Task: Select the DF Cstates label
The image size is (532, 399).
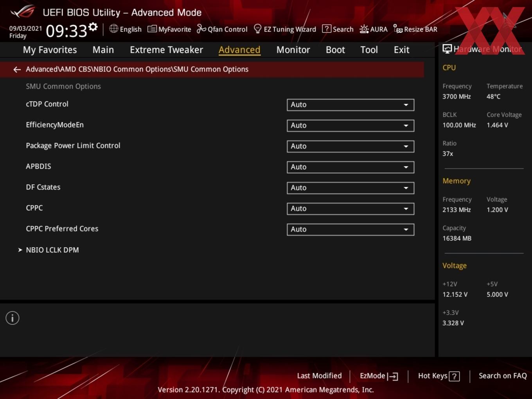Action: tap(43, 187)
